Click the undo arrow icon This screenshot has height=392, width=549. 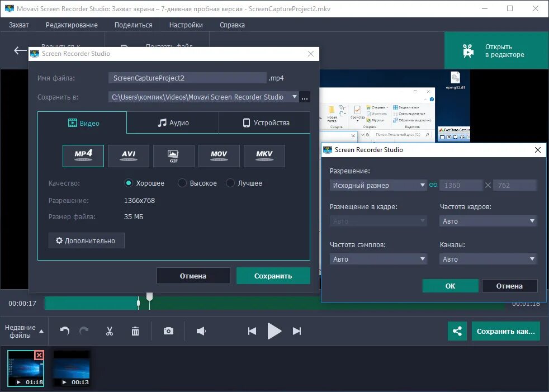pos(65,331)
